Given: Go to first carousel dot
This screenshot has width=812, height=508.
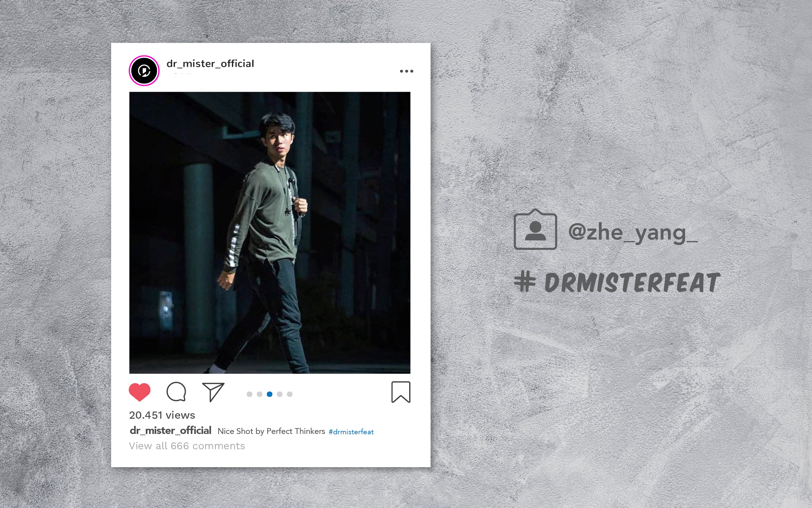Looking at the screenshot, I should point(249,394).
